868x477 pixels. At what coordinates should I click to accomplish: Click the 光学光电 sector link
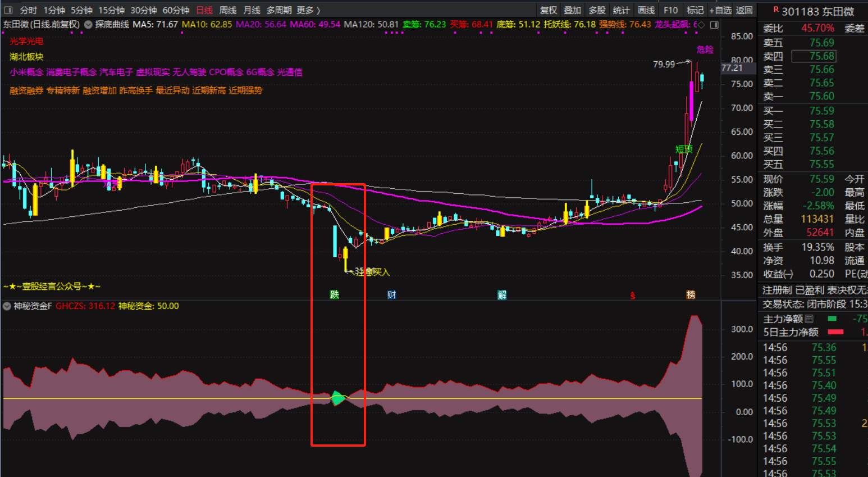click(26, 41)
